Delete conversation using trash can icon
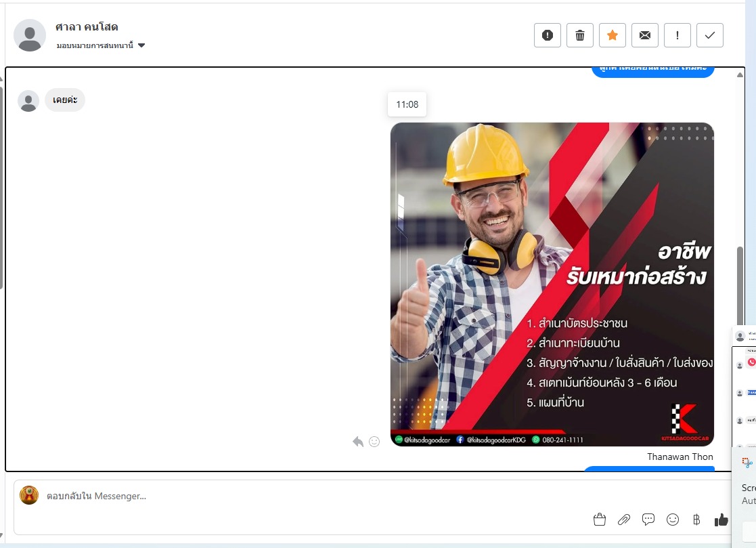 coord(580,35)
